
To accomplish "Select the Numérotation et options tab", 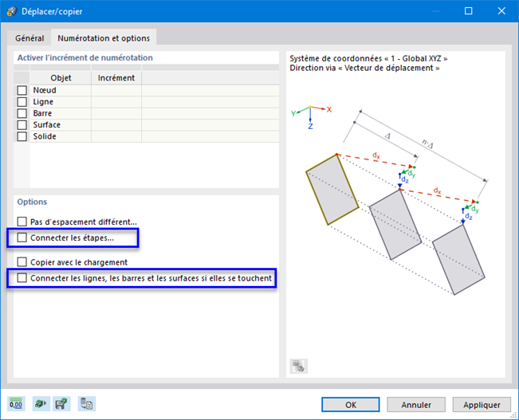I will 104,38.
